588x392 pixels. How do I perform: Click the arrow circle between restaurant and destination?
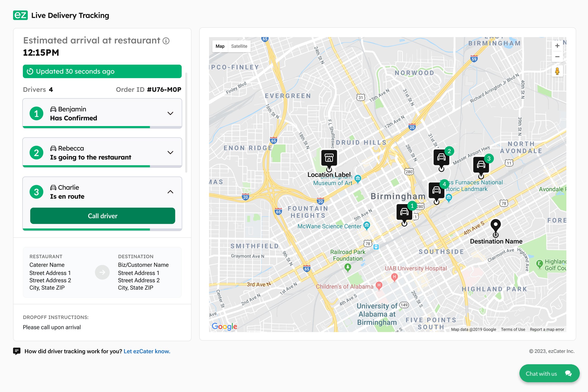[102, 272]
